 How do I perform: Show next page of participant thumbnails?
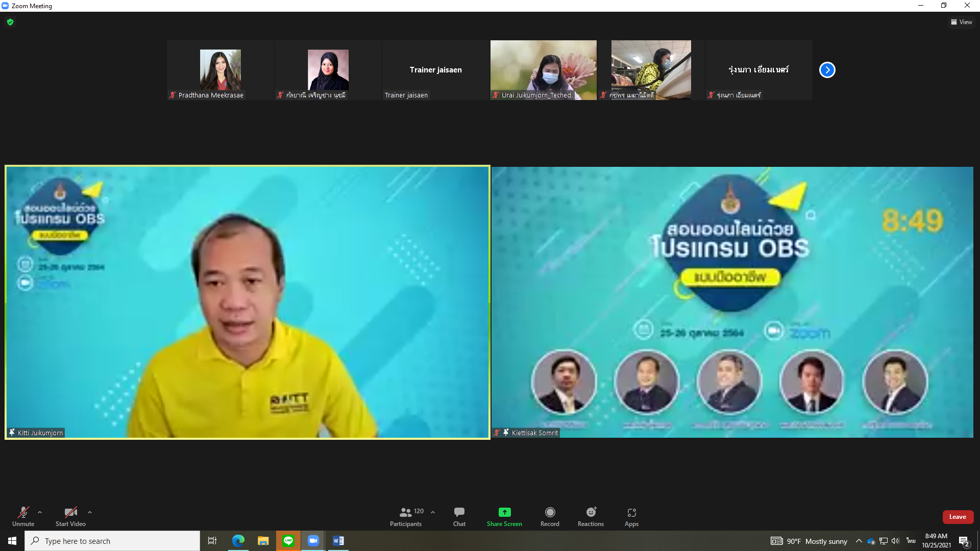tap(827, 70)
